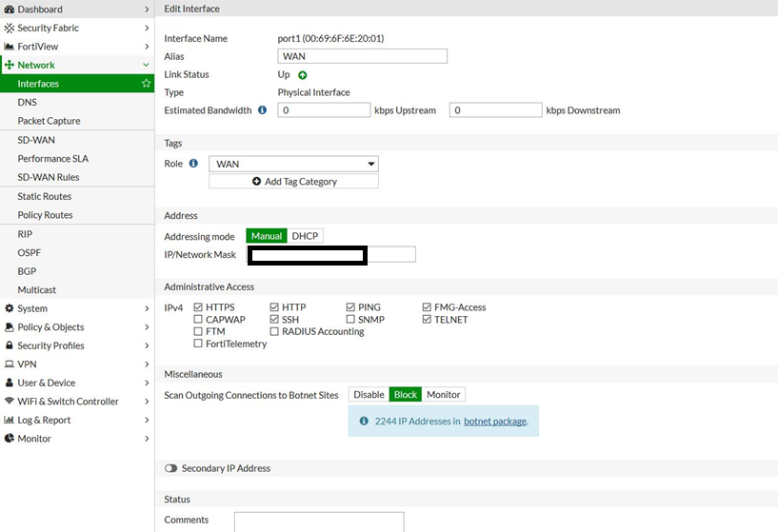778x532 pixels.
Task: Open the Role dropdown showing WAN
Action: click(x=293, y=164)
